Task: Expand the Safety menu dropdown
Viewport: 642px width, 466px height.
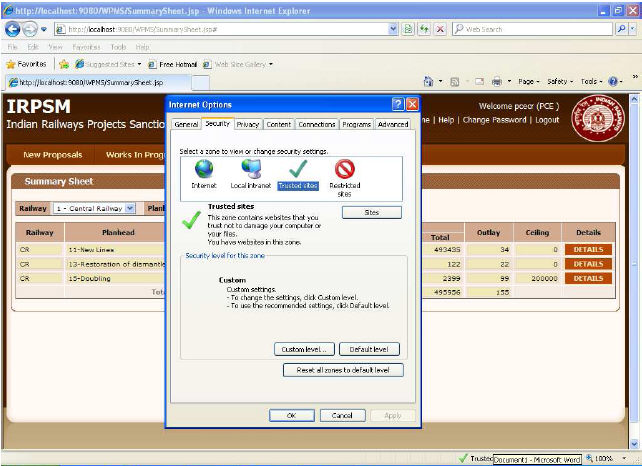Action: [x=562, y=81]
